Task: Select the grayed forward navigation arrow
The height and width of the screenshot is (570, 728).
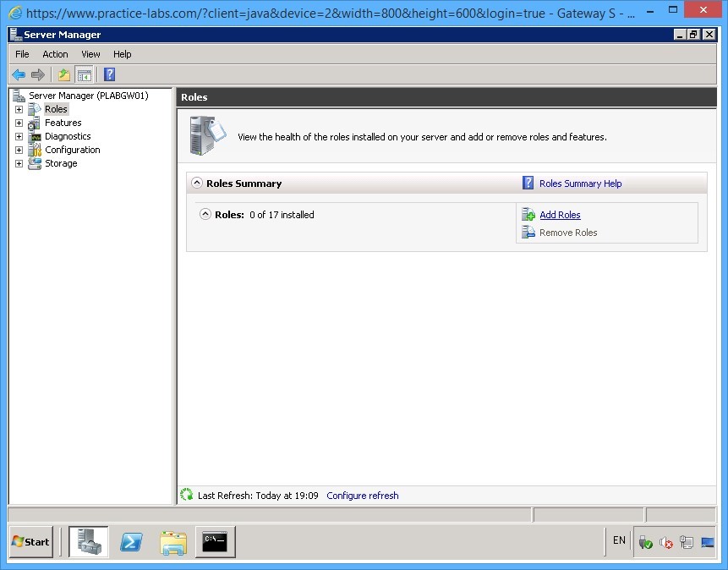Action: (x=37, y=74)
